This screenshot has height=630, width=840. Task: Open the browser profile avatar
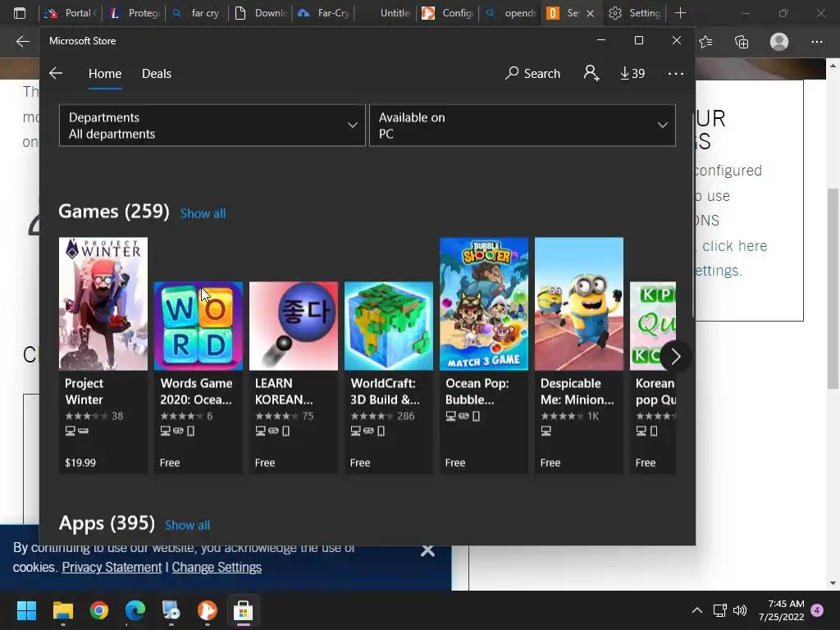click(779, 41)
